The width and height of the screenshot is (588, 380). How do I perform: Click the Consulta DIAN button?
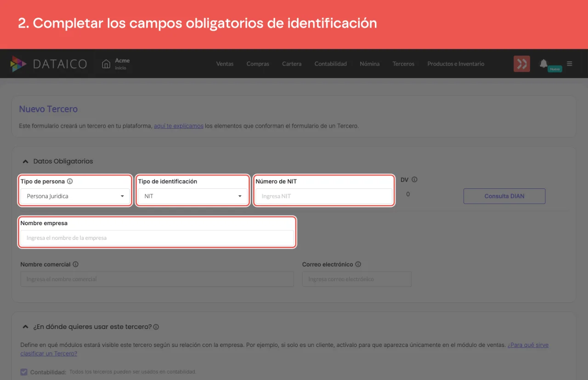[504, 196]
